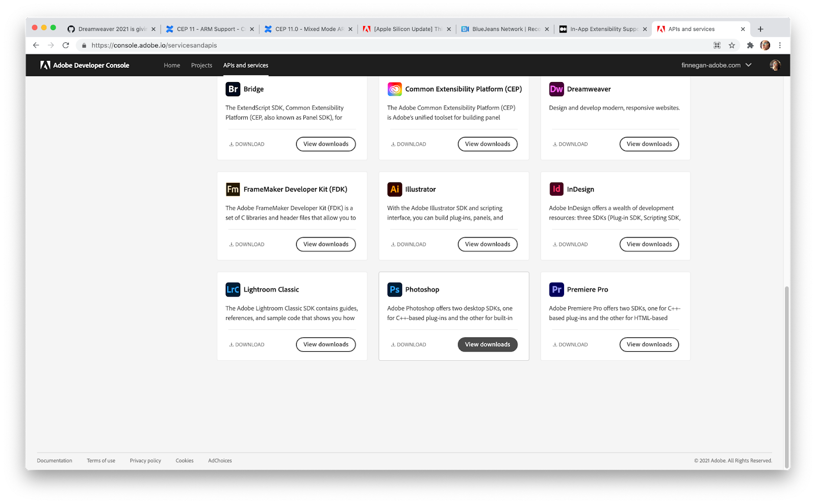Click the Cookies footer link

pos(185,461)
